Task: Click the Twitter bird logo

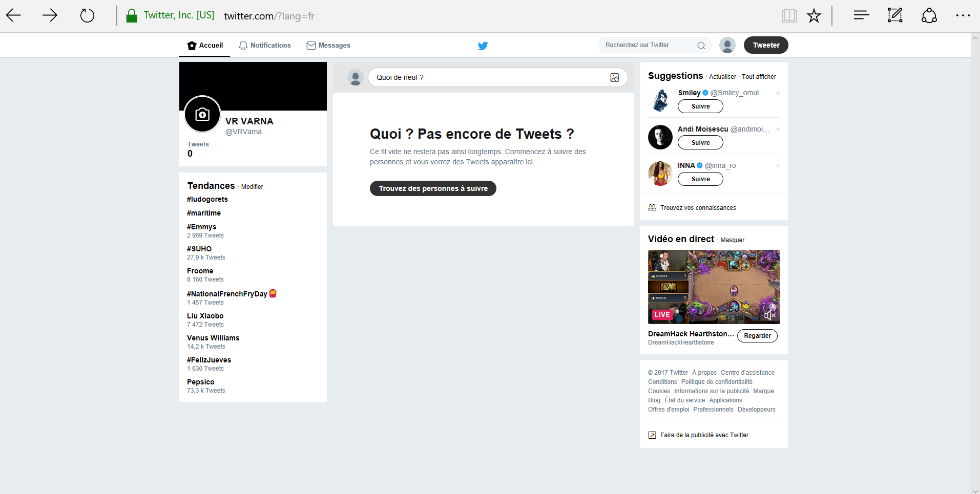Action: [483, 46]
